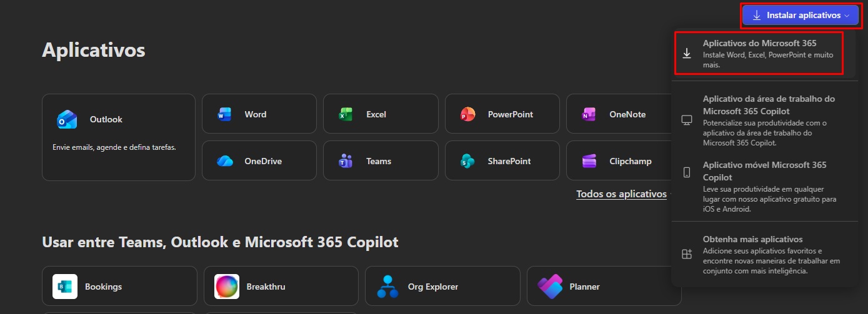Open Teams via its icon

[x=346, y=161]
